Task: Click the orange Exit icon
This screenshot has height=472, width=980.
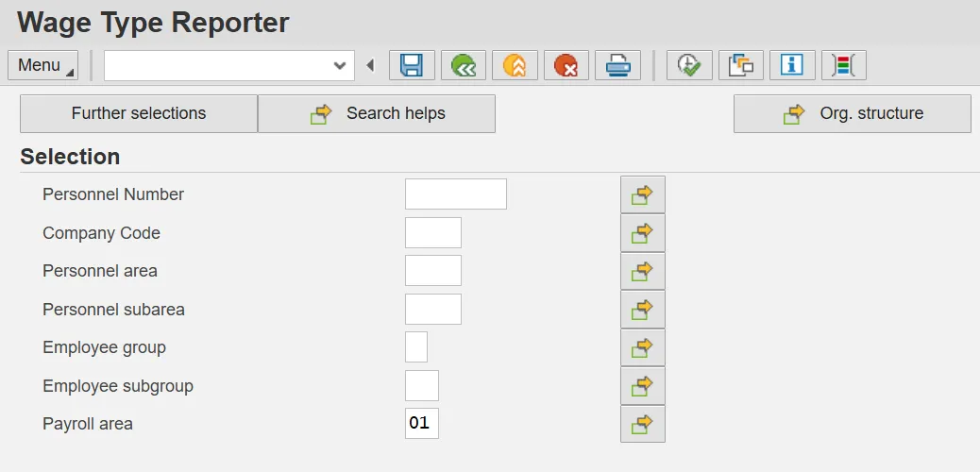Action: [515, 65]
